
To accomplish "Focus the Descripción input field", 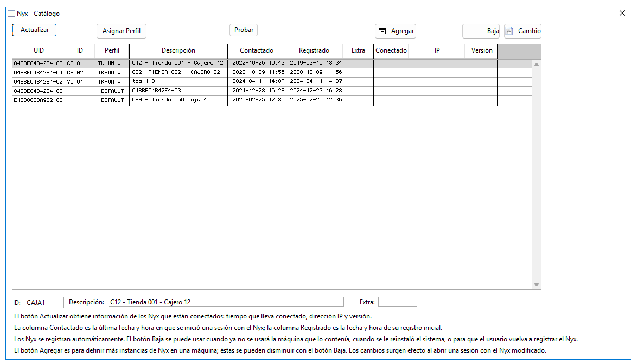I will tap(226, 302).
